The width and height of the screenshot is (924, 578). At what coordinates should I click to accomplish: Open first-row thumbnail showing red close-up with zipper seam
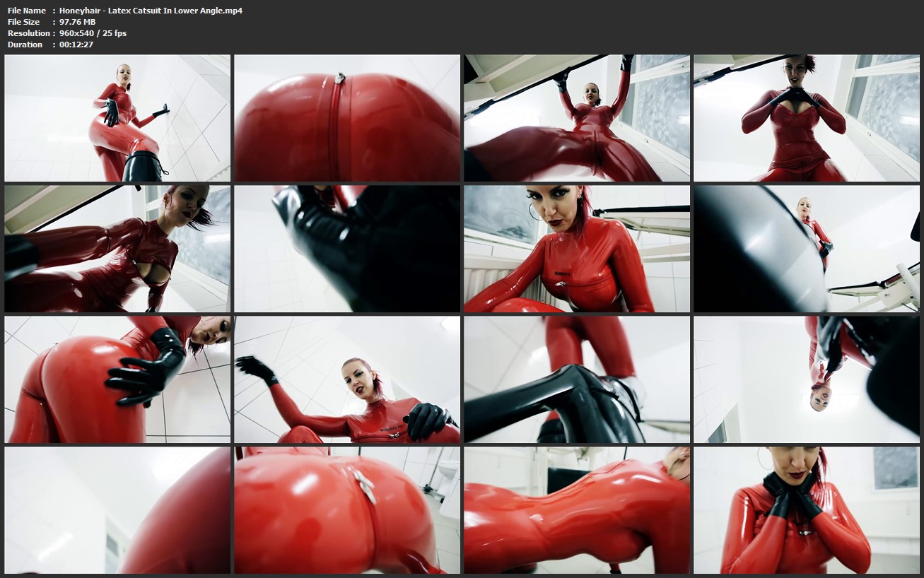click(347, 118)
